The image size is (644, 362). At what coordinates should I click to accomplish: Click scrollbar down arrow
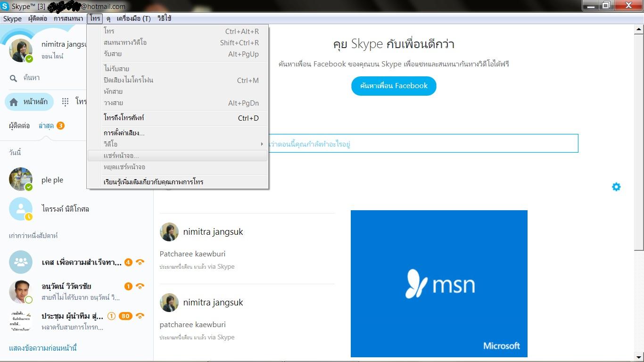639,357
